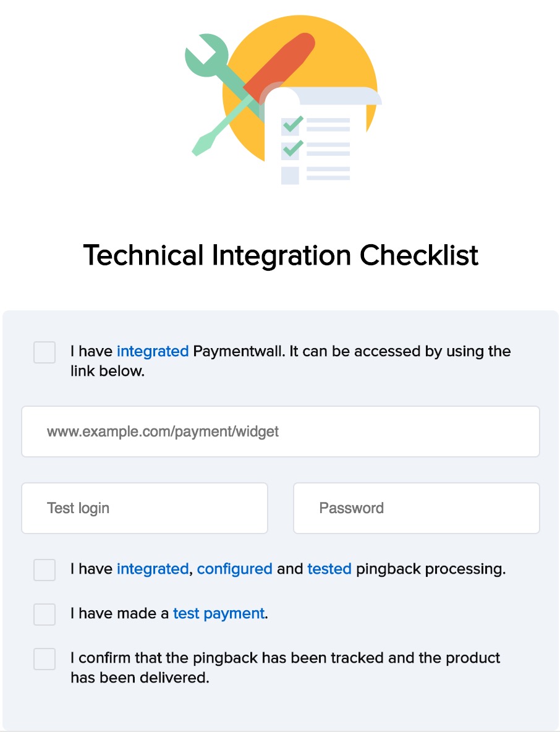Click the 'Test login' input field
Viewport: 560px width, 732px height.
pos(144,508)
